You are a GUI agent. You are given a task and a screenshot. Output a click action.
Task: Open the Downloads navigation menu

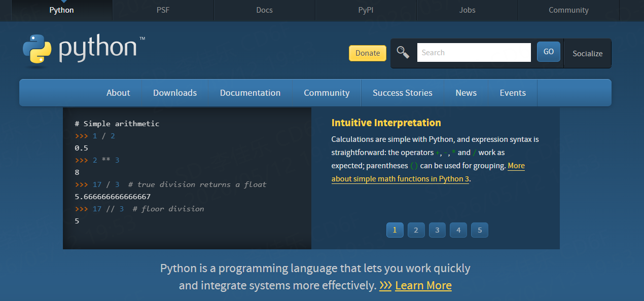(x=175, y=93)
